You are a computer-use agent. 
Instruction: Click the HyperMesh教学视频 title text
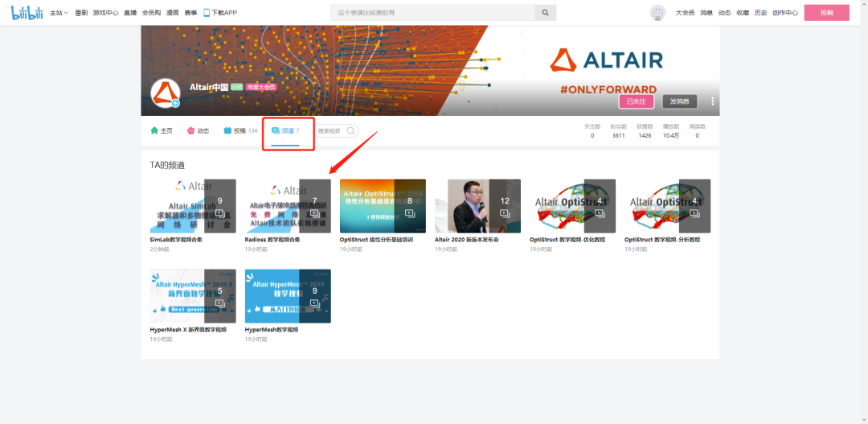272,330
